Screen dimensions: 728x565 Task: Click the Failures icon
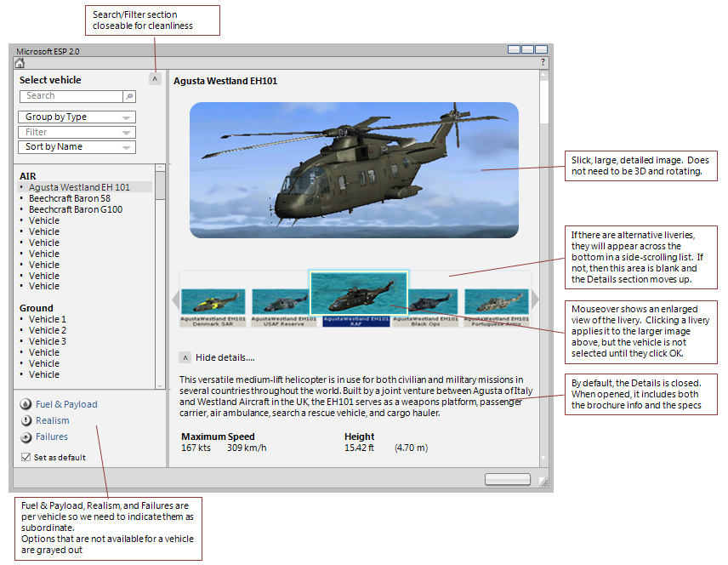point(26,437)
